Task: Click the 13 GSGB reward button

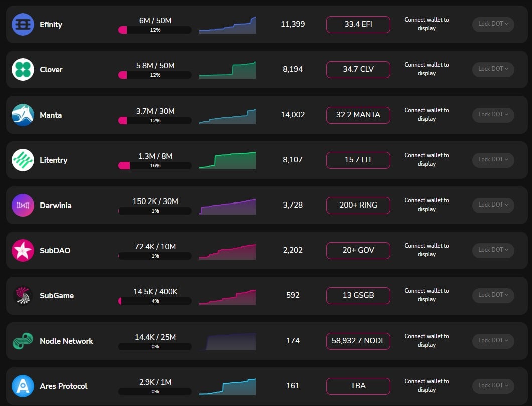Action: coord(358,295)
